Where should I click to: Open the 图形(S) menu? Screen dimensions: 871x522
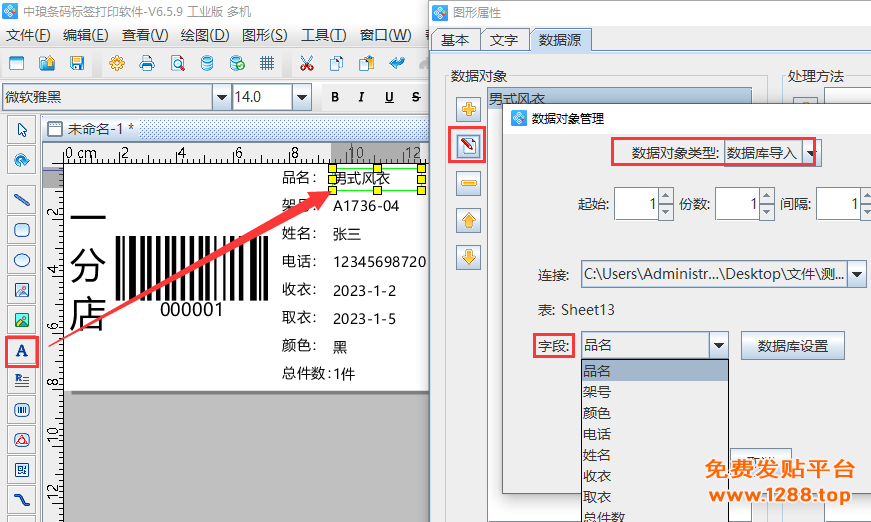[x=264, y=36]
